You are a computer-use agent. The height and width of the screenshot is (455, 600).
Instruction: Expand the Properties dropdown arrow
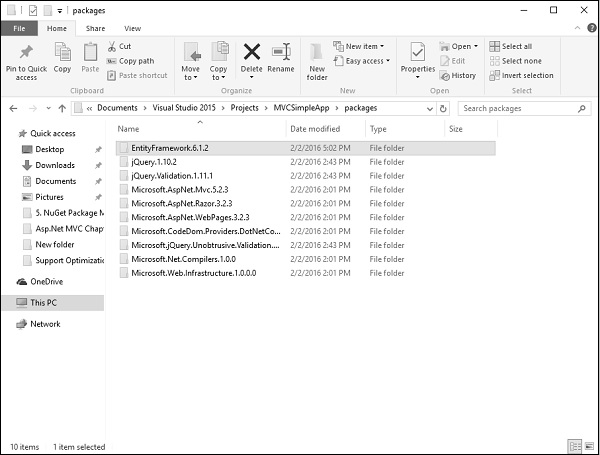417,77
